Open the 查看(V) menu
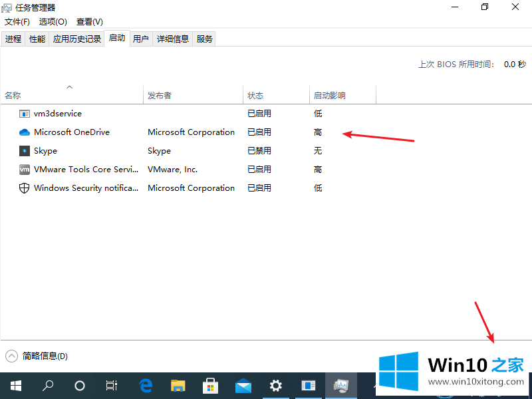532x399 pixels. pyautogui.click(x=90, y=22)
